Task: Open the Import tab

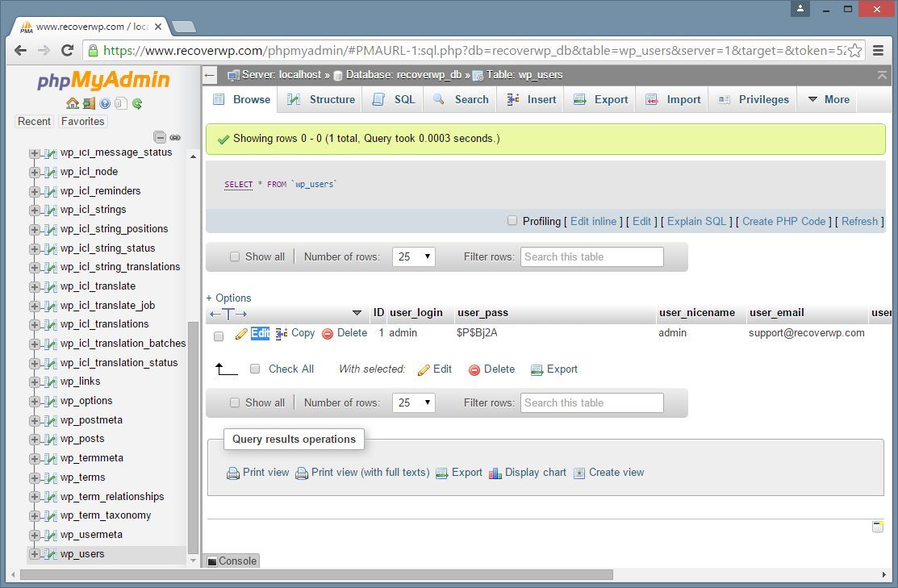Action: pyautogui.click(x=672, y=100)
